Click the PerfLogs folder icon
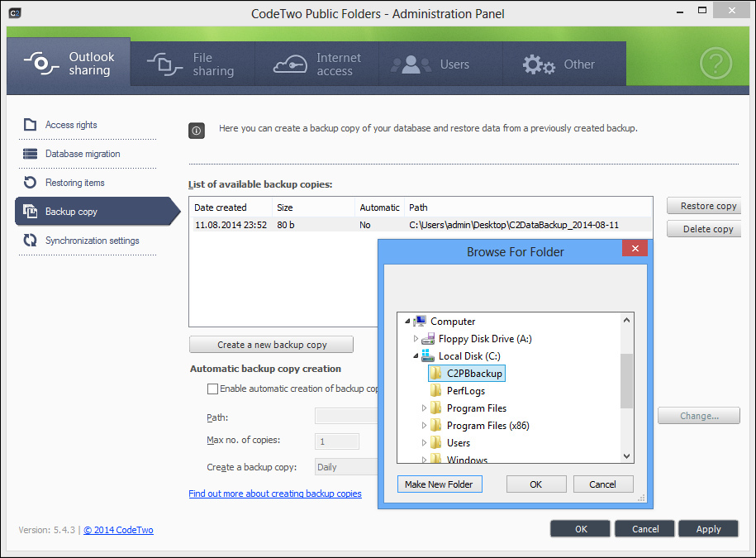Image resolution: width=756 pixels, height=558 pixels. (436, 391)
